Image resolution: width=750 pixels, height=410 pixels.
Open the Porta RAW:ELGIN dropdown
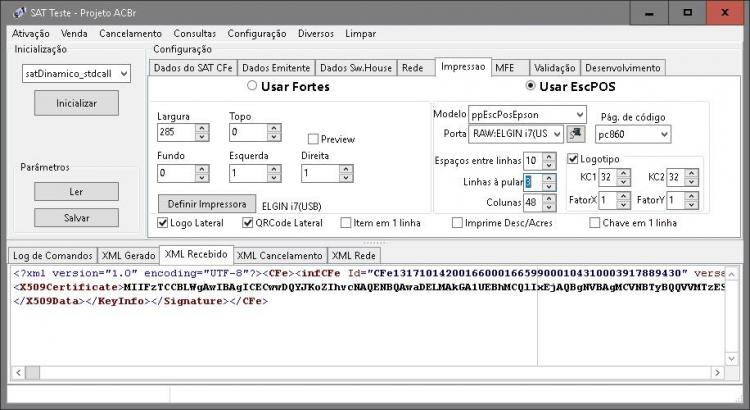(x=557, y=134)
